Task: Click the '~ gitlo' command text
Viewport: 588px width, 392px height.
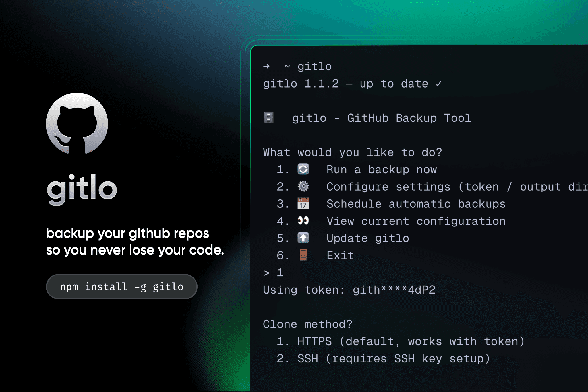Action: pyautogui.click(x=308, y=67)
